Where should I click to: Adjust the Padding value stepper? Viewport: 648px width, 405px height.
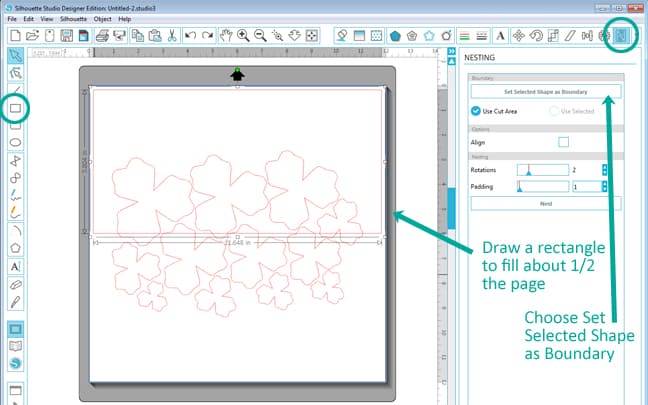(604, 186)
